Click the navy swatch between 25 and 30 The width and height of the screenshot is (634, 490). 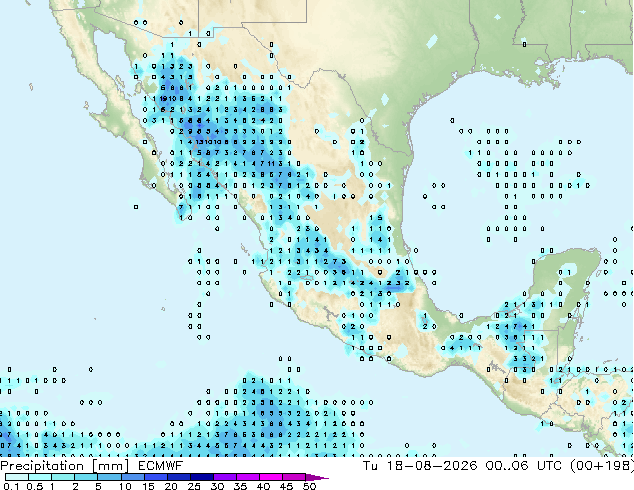(201, 477)
